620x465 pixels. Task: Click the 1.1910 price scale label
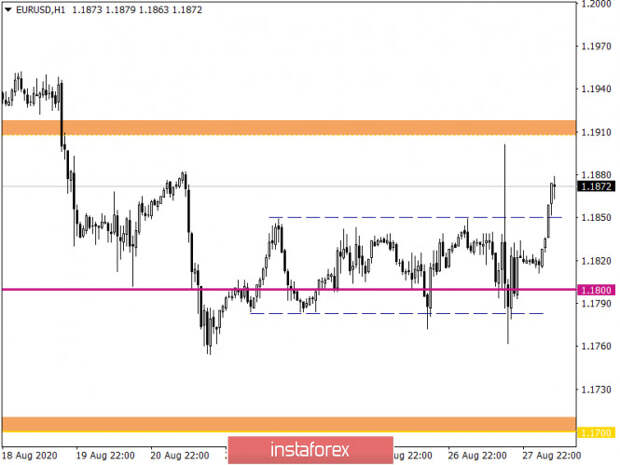coord(596,132)
